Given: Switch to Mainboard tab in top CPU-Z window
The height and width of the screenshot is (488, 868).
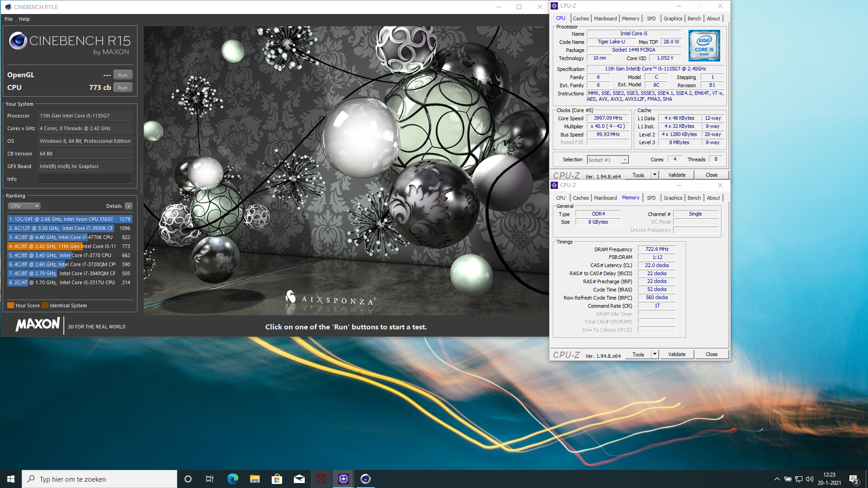Looking at the screenshot, I should 605,19.
